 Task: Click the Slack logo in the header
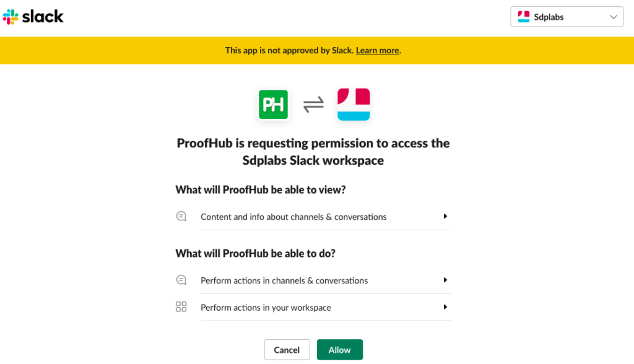33,17
